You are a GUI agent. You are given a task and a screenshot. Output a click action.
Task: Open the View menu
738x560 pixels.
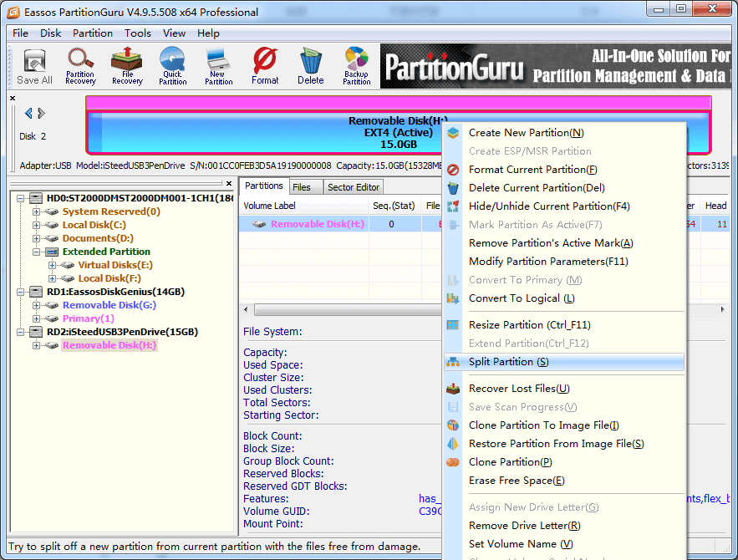tap(174, 33)
